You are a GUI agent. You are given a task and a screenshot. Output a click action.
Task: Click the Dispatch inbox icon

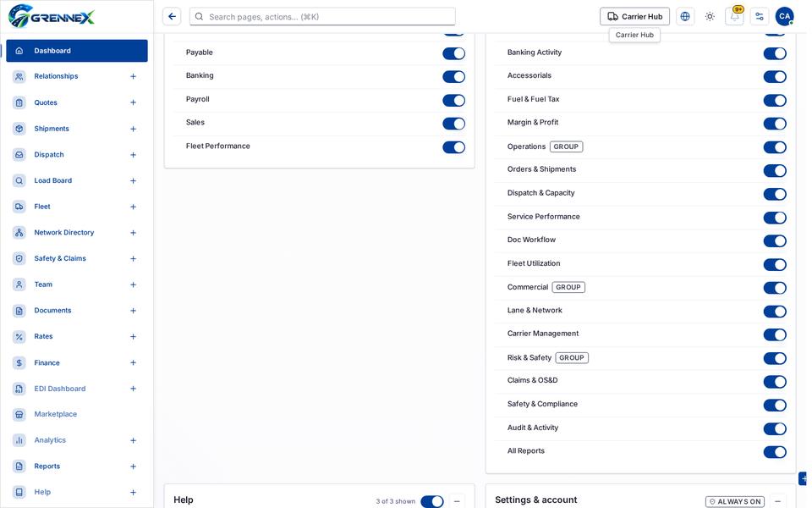(x=19, y=154)
